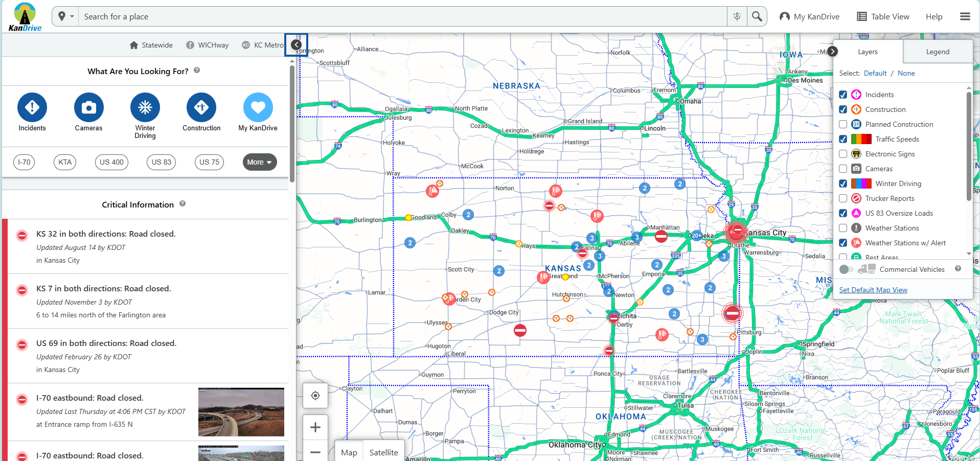The width and height of the screenshot is (980, 461).
Task: Zoom in with the map plus button
Action: (x=315, y=427)
